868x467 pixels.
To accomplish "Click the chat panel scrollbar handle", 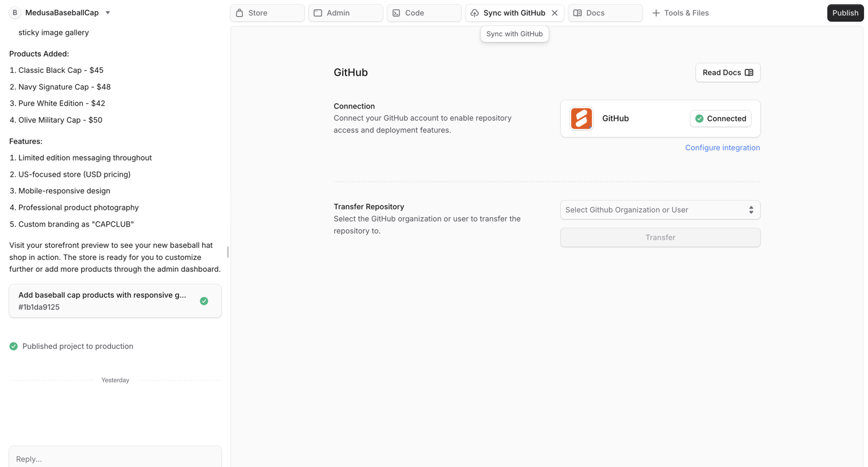I will [x=228, y=252].
